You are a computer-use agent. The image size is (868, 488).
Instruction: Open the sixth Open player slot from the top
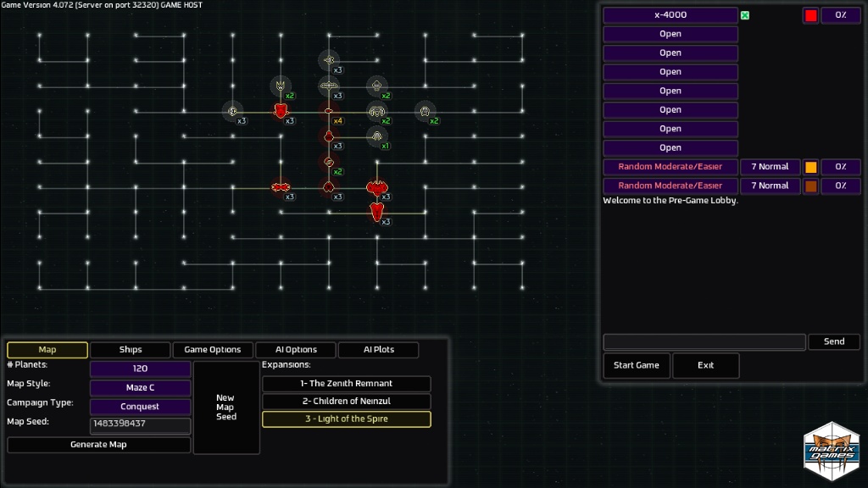pos(670,129)
